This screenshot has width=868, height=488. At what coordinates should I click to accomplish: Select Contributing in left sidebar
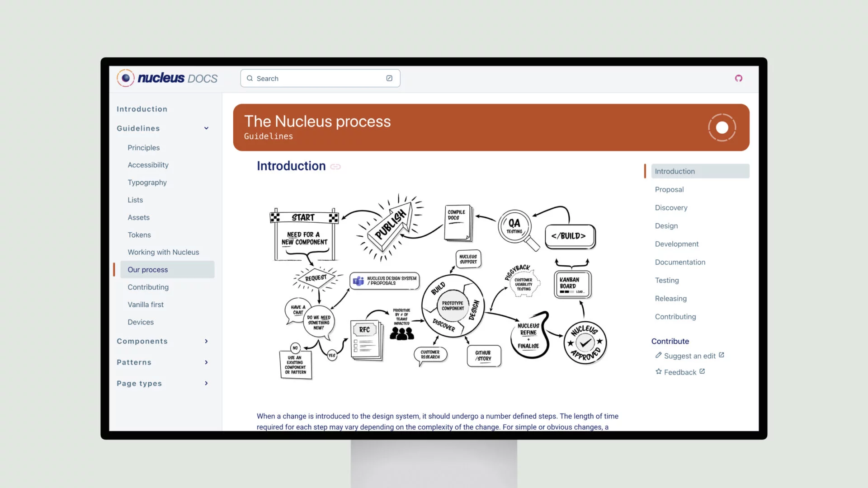(148, 286)
